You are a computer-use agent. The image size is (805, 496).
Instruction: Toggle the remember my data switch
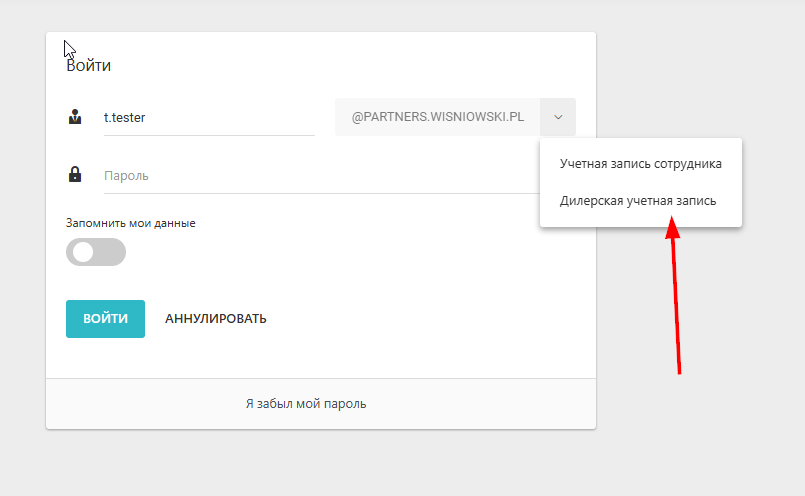click(96, 252)
